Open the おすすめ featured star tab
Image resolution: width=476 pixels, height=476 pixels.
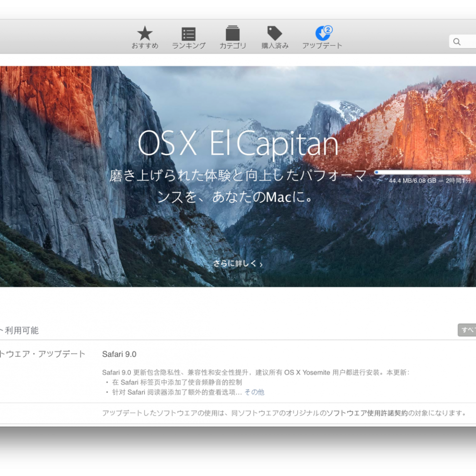pos(145,38)
